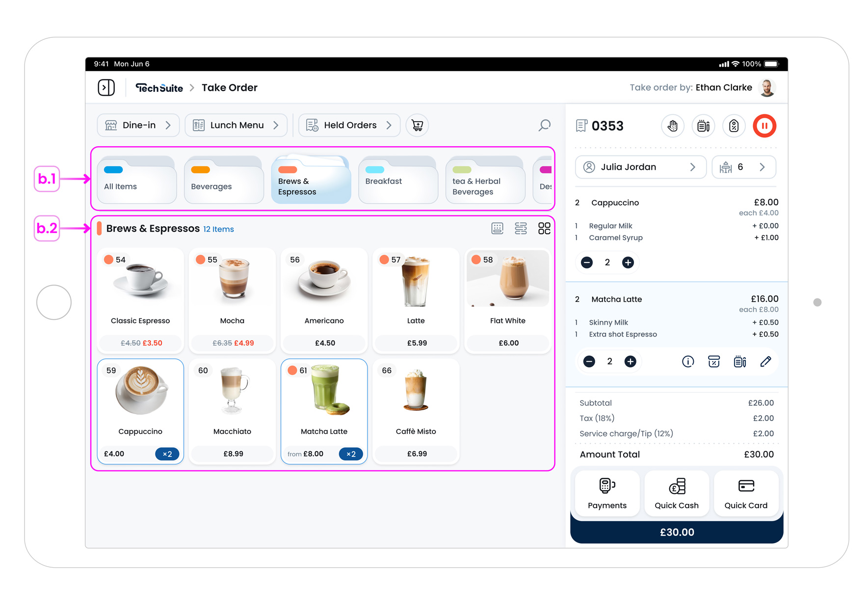Expand the Dine-in order type selector
This screenshot has height=605, width=868.
tap(138, 125)
